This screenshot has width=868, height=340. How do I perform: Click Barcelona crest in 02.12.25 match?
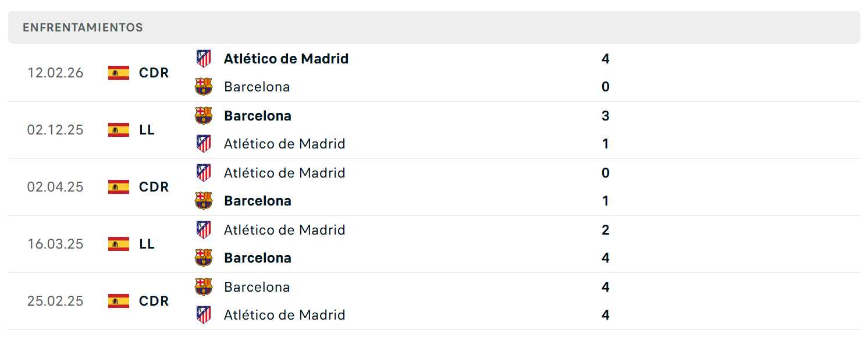pos(203,116)
